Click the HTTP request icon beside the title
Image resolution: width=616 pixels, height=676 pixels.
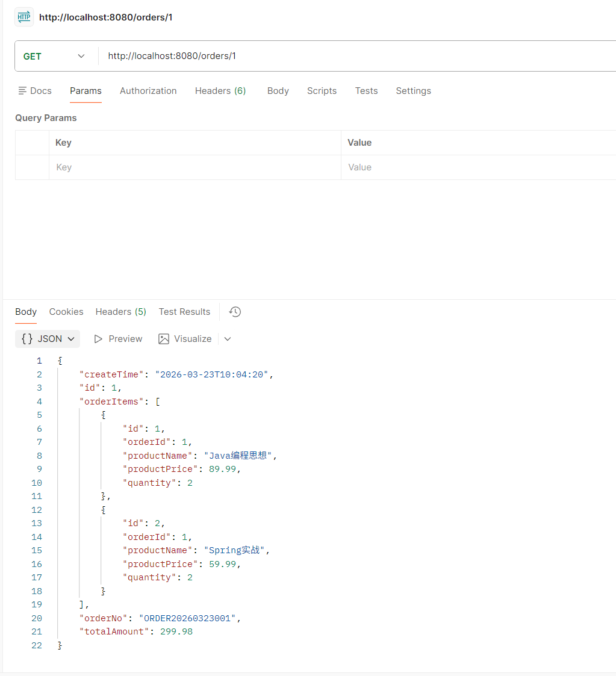coord(24,17)
